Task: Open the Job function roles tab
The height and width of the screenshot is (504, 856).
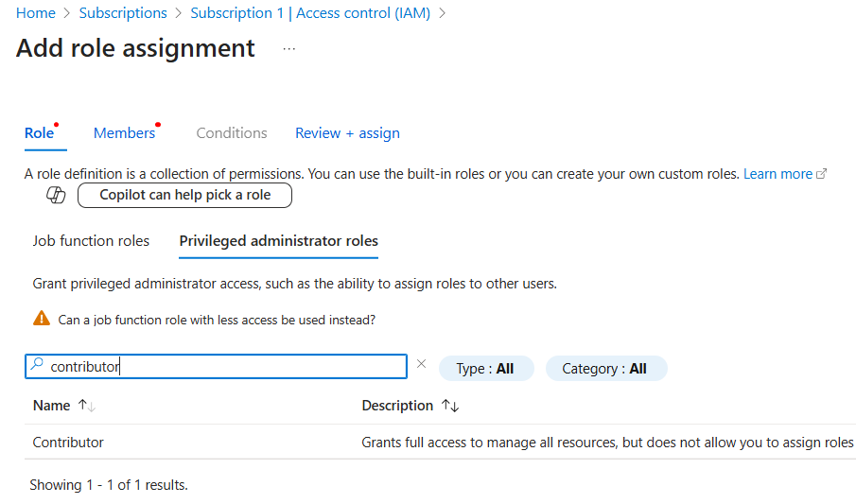Action: [91, 241]
